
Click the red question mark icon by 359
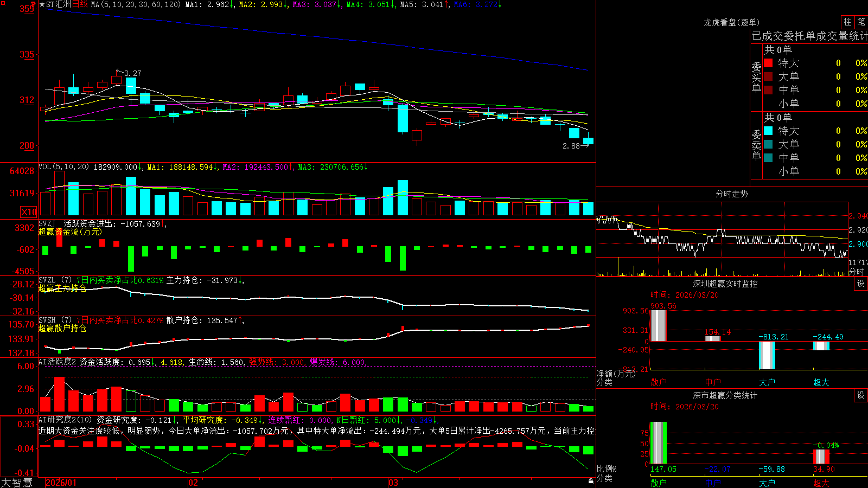click(34, 4)
